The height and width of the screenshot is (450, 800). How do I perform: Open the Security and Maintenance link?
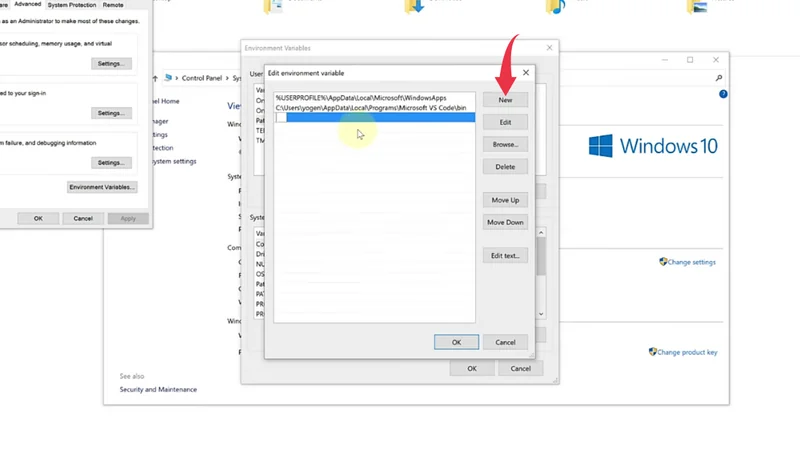(158, 389)
